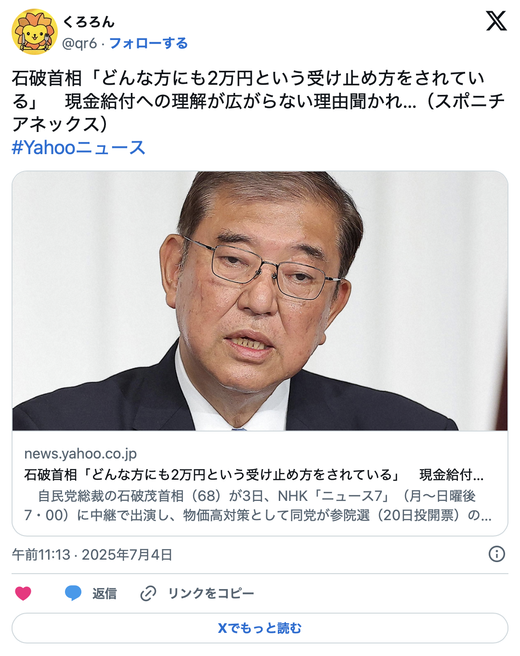Open the info circle icon
The width and height of the screenshot is (520, 656).
497,554
